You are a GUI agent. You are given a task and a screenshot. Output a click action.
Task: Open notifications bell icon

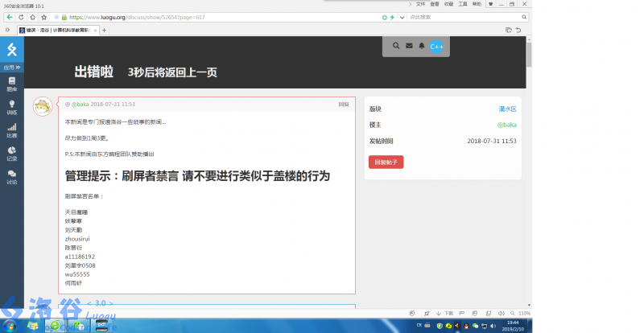click(422, 47)
